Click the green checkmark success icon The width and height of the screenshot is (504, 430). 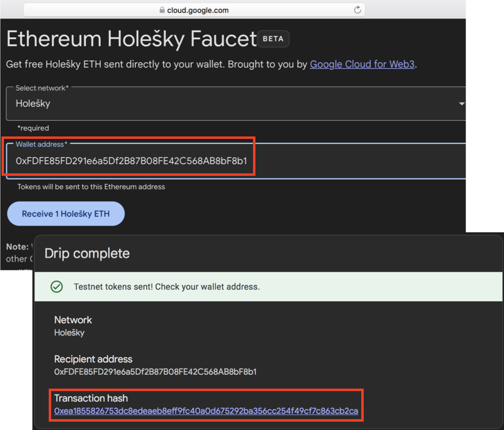point(57,287)
